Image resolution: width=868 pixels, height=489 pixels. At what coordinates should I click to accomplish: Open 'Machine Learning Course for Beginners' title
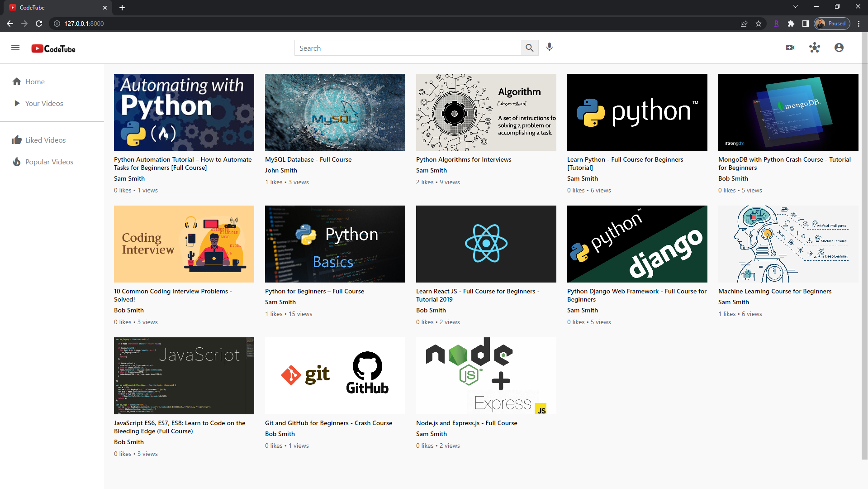coord(775,291)
